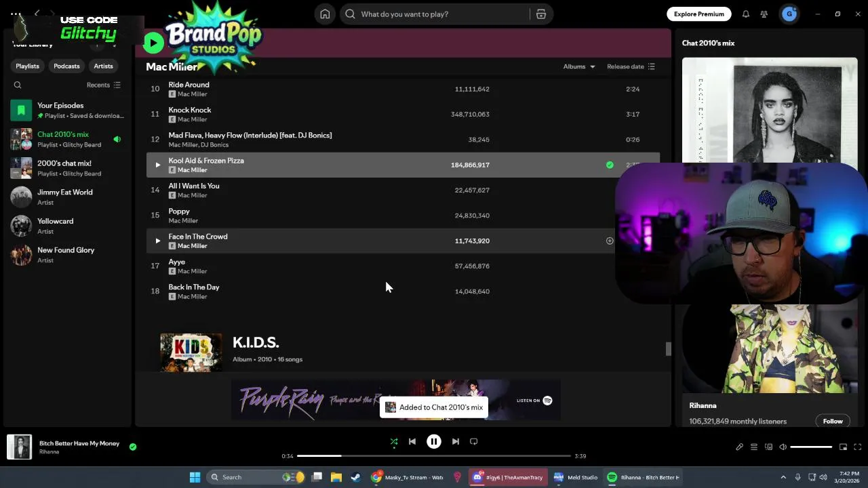Open 2000's chat mix! playlist
This screenshot has width=868, height=488.
(68, 168)
